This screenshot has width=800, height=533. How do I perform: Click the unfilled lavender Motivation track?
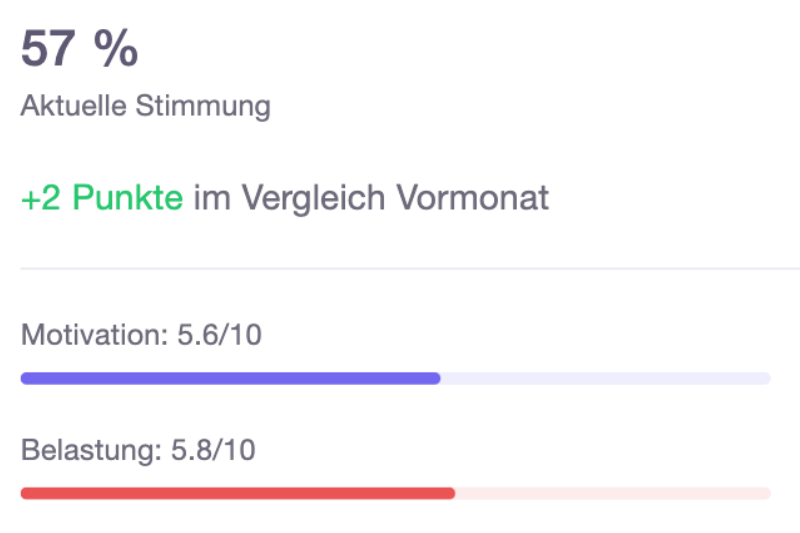(x=606, y=378)
